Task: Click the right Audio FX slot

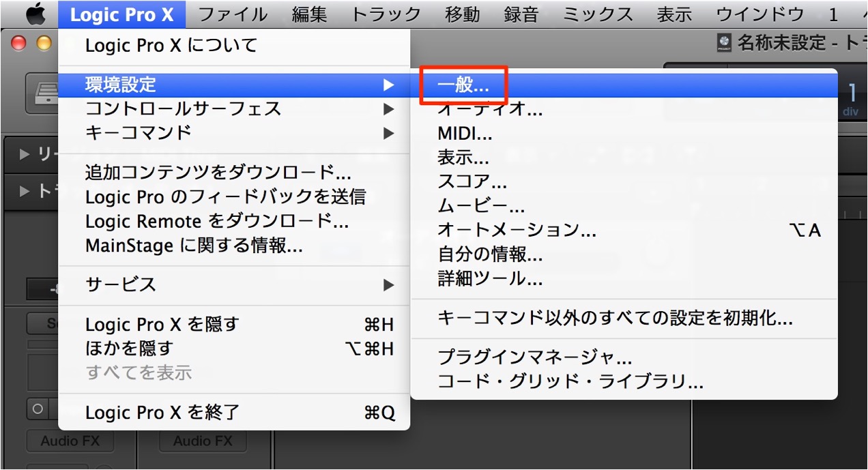Action: coord(203,441)
